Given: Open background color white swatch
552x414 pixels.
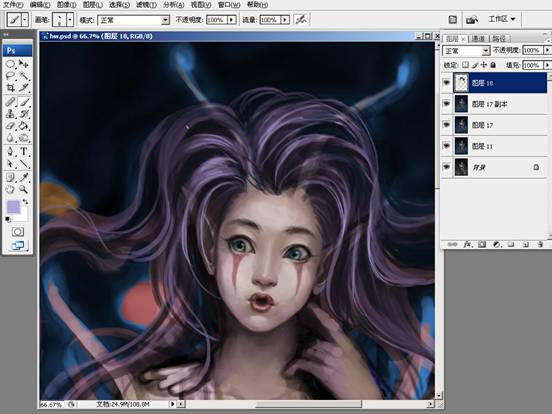Looking at the screenshot, I should point(23,216).
